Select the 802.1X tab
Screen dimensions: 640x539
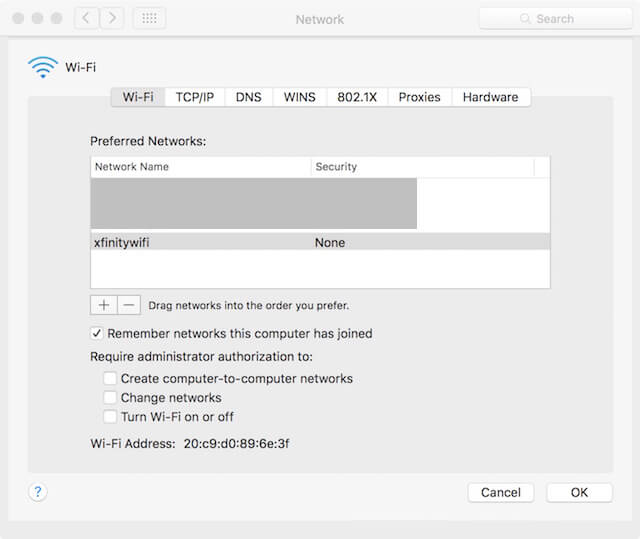(357, 97)
